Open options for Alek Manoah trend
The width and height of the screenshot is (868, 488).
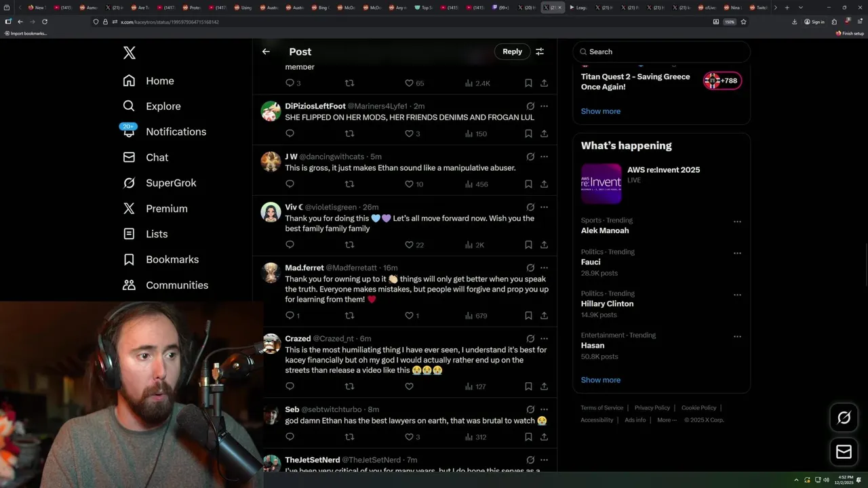click(x=737, y=222)
